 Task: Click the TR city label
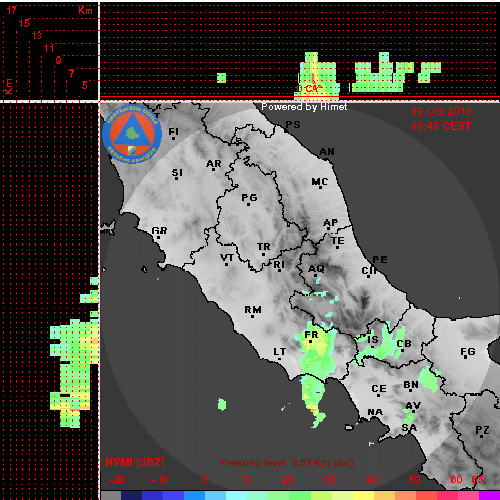tap(264, 247)
